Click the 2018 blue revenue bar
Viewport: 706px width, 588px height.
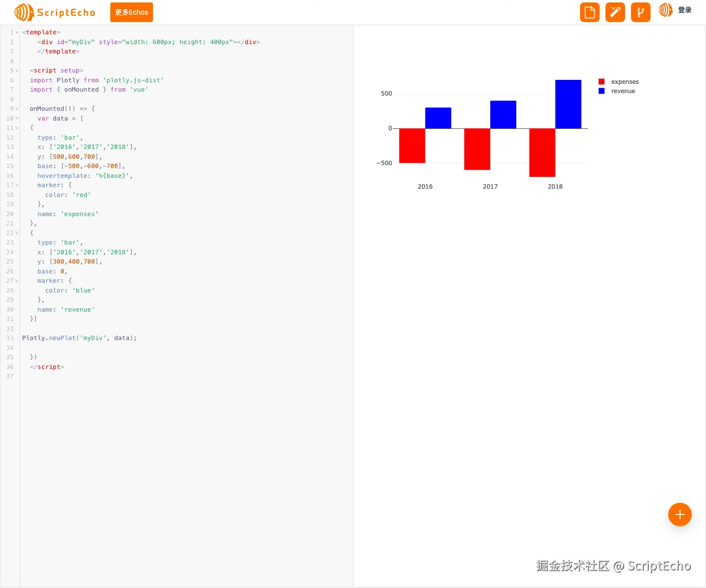click(568, 104)
